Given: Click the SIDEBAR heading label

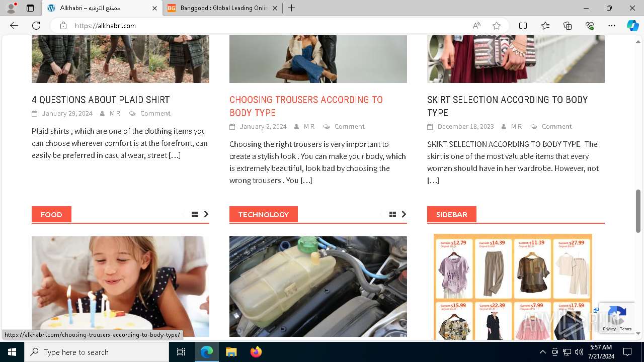Looking at the screenshot, I should click(x=451, y=214).
